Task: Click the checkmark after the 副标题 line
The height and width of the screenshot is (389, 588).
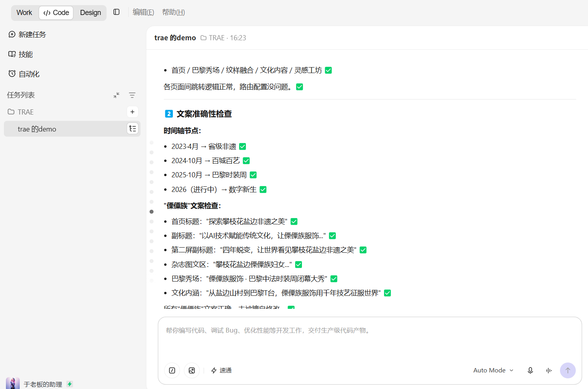Action: [x=332, y=236]
